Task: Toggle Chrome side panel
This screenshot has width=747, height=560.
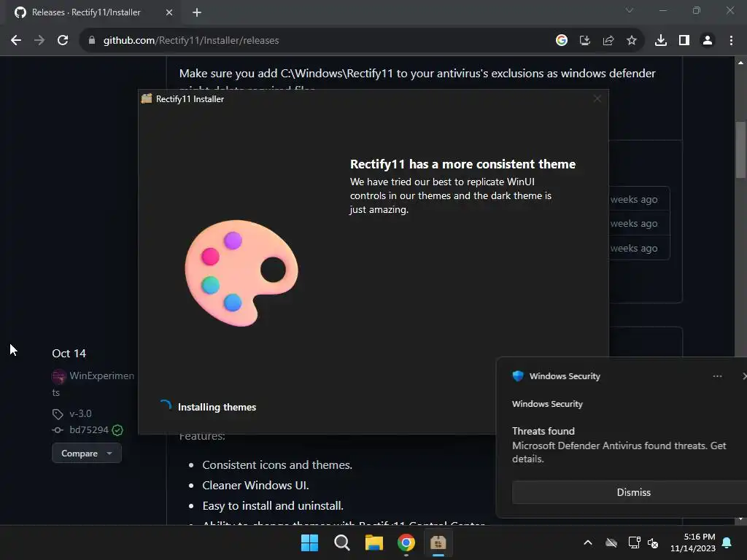Action: 684,41
